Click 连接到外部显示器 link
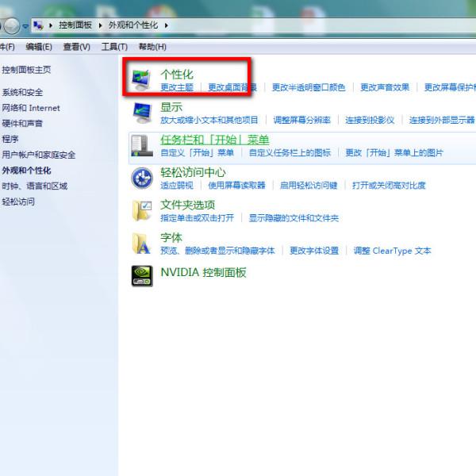 (x=442, y=120)
